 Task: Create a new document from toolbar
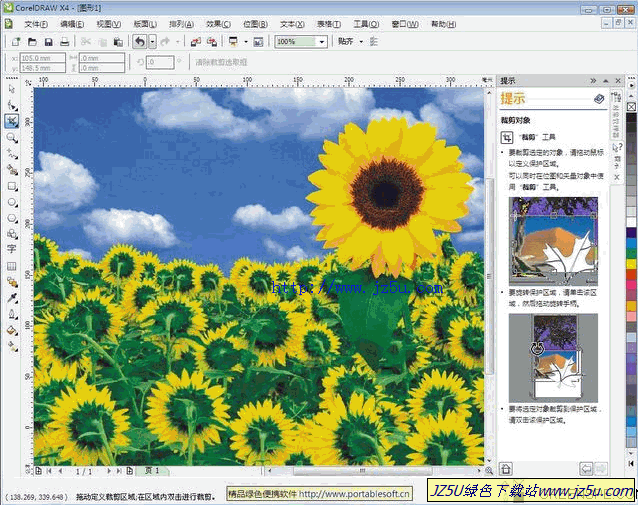point(15,42)
